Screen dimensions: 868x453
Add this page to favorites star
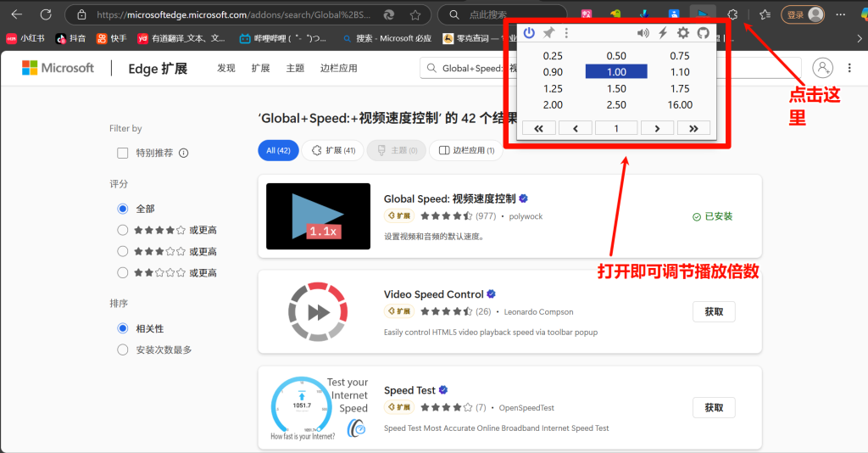pyautogui.click(x=415, y=15)
